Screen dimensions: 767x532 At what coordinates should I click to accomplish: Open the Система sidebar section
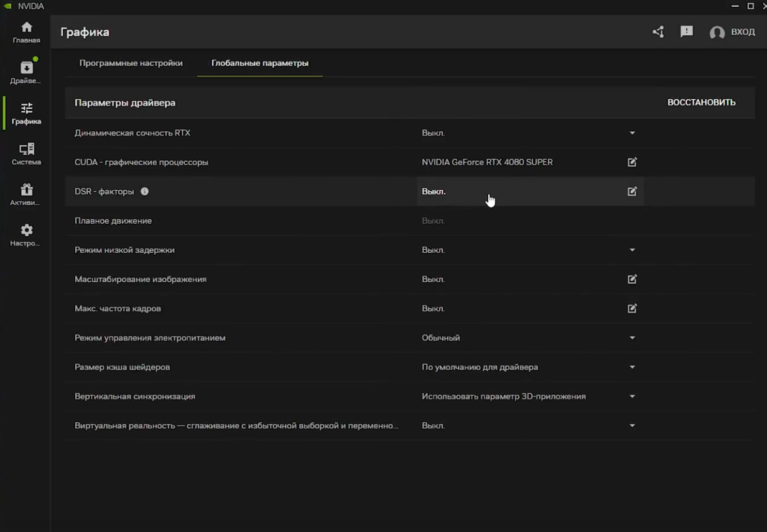click(26, 154)
